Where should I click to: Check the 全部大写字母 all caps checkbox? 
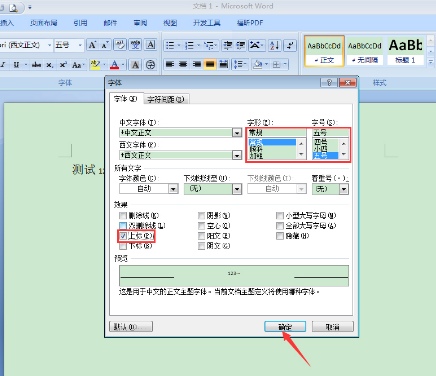[x=280, y=226]
